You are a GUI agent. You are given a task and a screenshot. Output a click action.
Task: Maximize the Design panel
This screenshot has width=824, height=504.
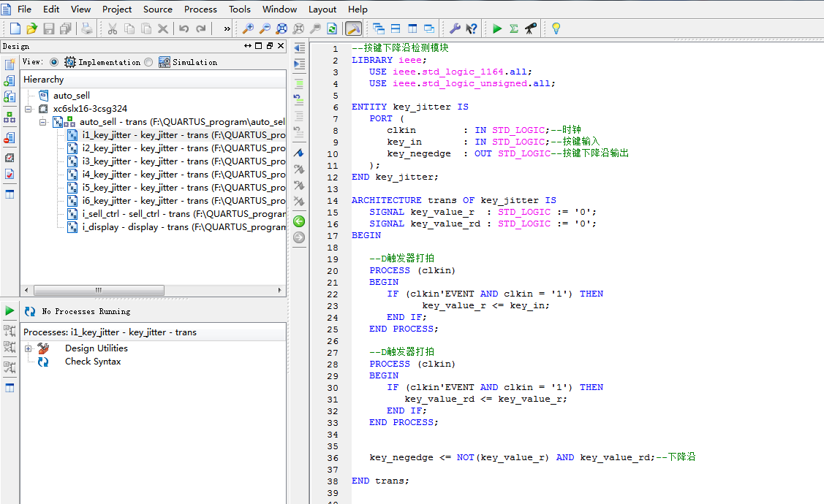point(259,46)
